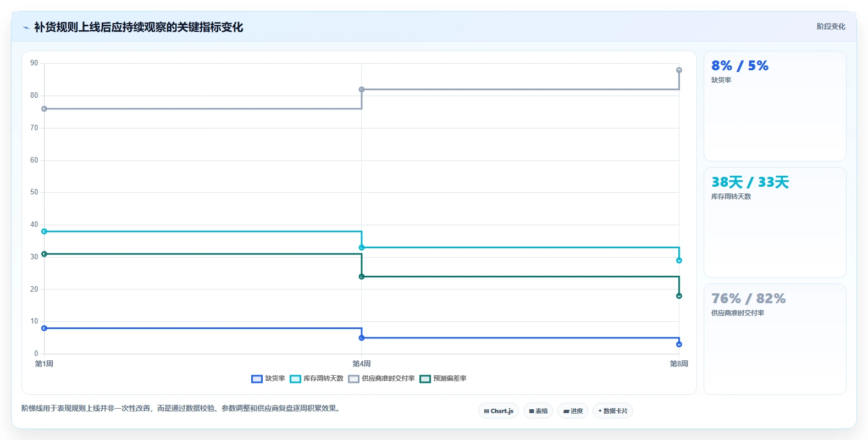Viewport: 868px width, 440px height.
Task: Click 库存周转天数 point at 第8周
Action: [x=679, y=260]
